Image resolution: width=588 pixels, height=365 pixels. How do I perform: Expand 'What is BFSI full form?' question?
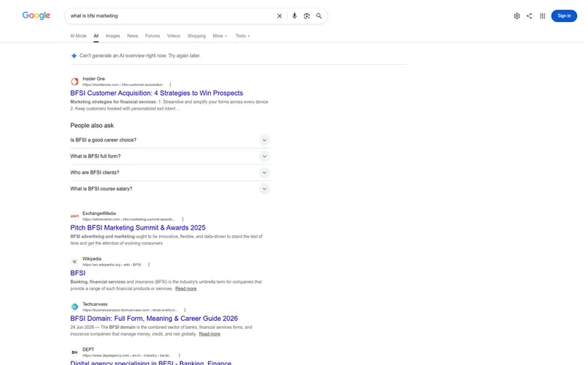pos(170,156)
